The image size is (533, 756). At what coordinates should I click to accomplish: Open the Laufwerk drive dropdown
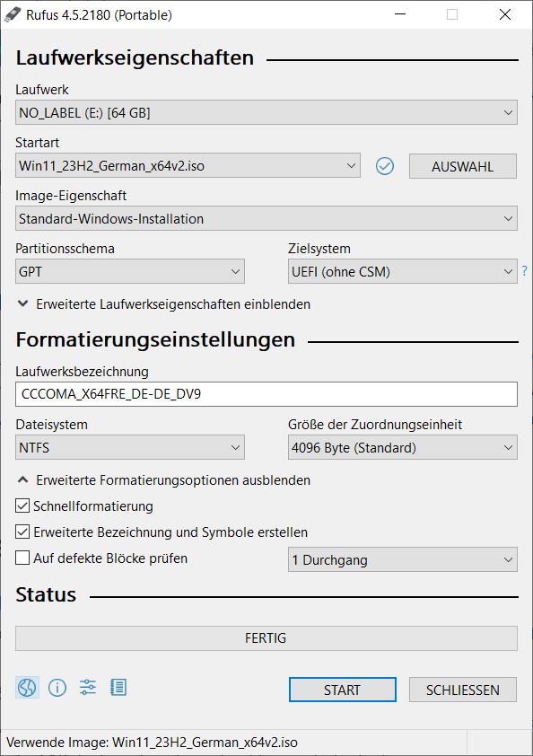coord(266,112)
